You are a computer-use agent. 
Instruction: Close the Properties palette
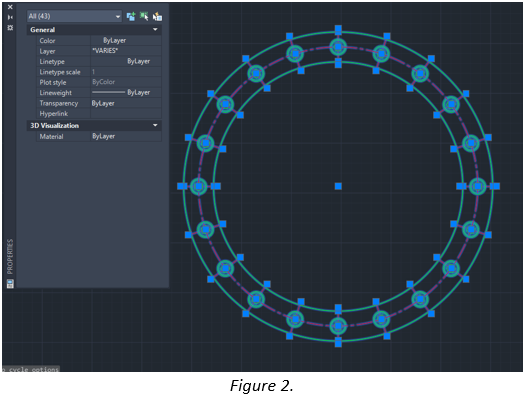click(10, 7)
